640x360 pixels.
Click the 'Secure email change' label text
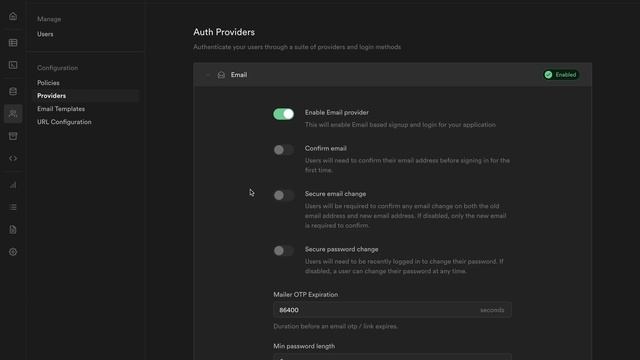point(336,194)
